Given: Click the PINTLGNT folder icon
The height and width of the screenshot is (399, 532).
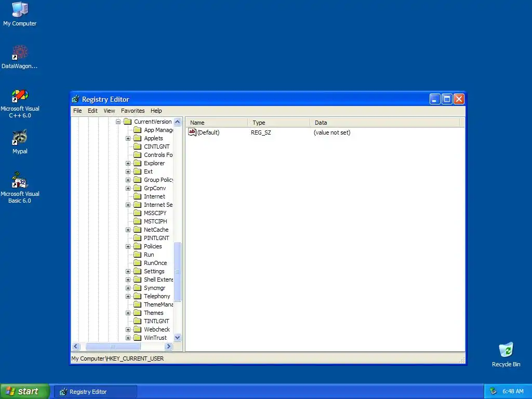Looking at the screenshot, I should pyautogui.click(x=137, y=238).
